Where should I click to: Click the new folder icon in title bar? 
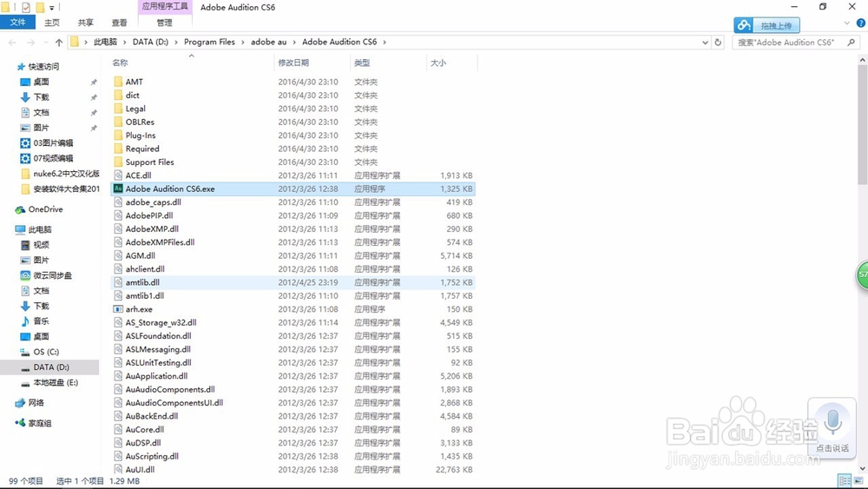tap(40, 7)
